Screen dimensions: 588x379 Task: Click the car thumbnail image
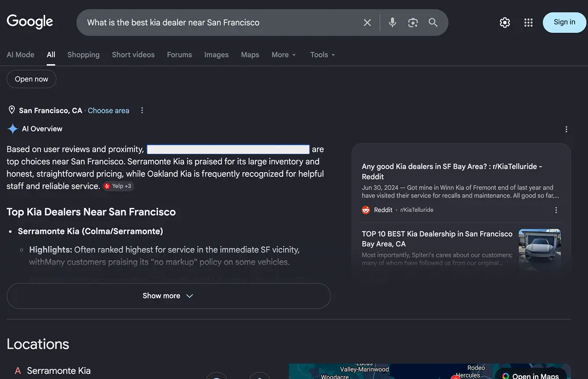click(539, 250)
